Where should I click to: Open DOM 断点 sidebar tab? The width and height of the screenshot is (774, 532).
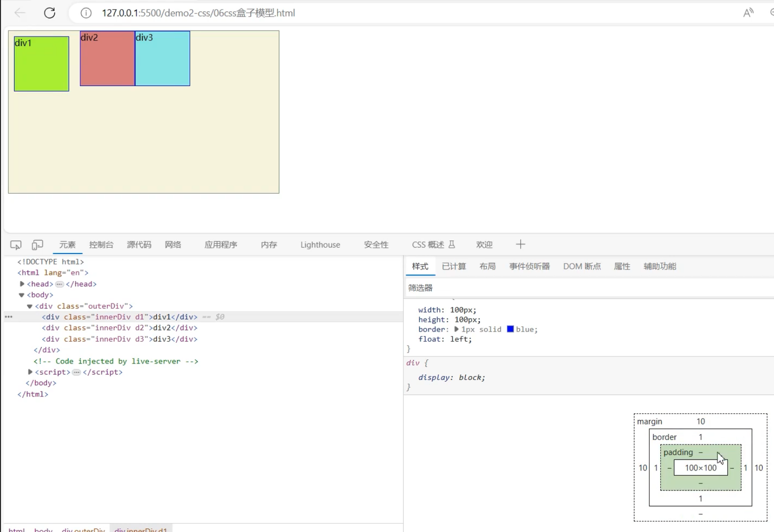pos(582,266)
